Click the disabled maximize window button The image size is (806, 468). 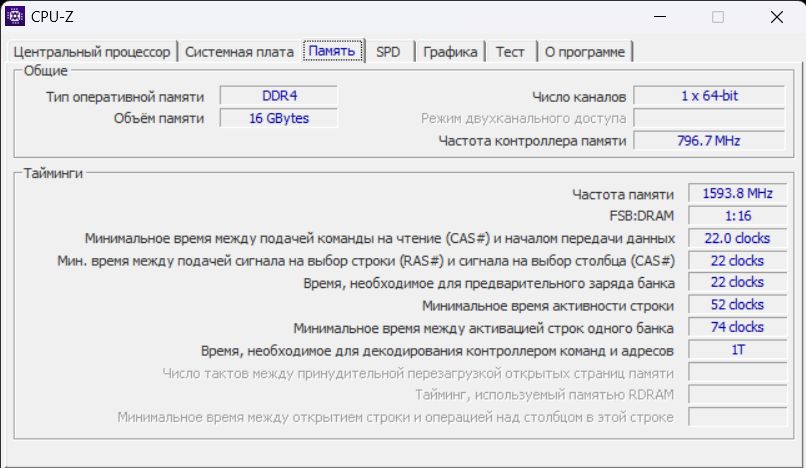718,16
